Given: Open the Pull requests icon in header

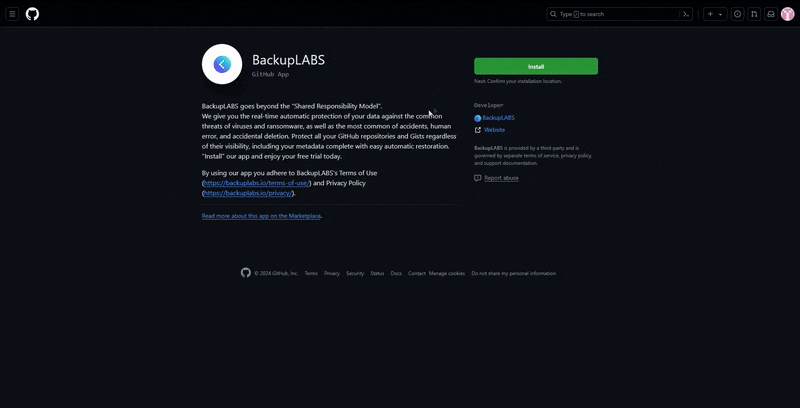Looking at the screenshot, I should [754, 14].
